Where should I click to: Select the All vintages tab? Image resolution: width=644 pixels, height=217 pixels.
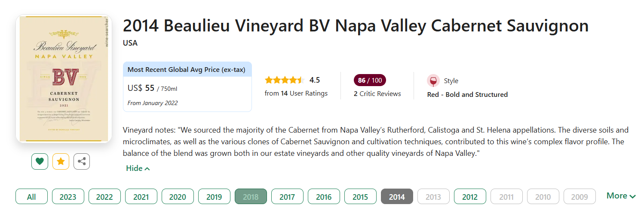tap(31, 197)
